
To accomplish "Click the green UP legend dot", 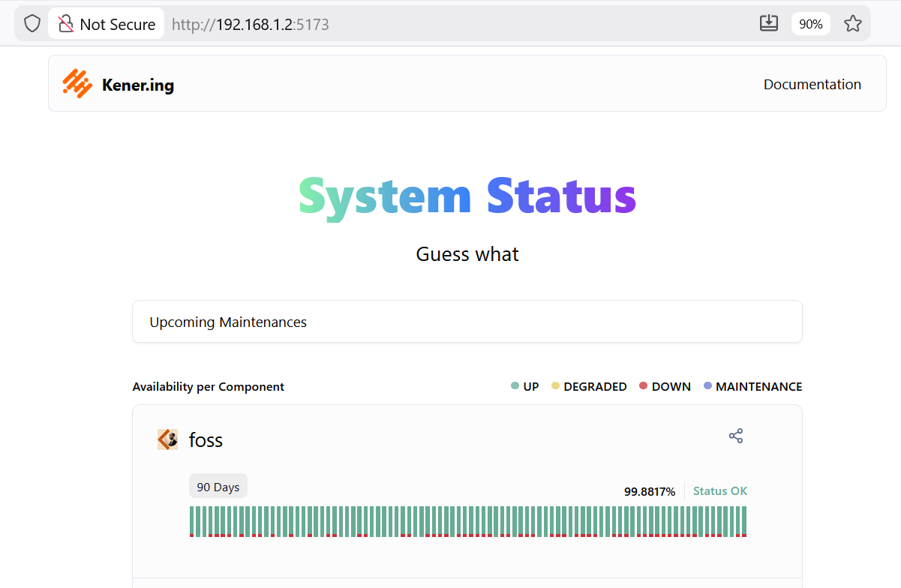I will click(x=514, y=385).
